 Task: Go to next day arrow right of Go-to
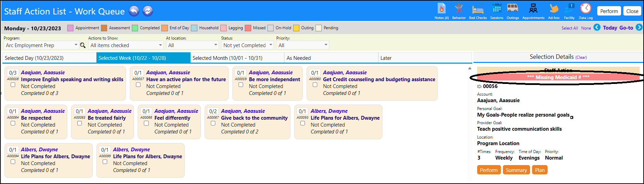[x=639, y=27]
